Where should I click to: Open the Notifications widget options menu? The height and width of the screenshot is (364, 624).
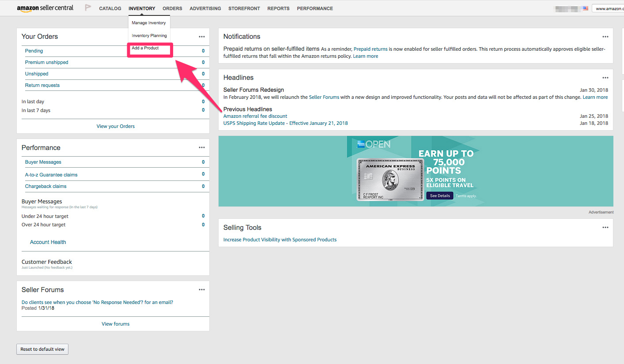[605, 37]
